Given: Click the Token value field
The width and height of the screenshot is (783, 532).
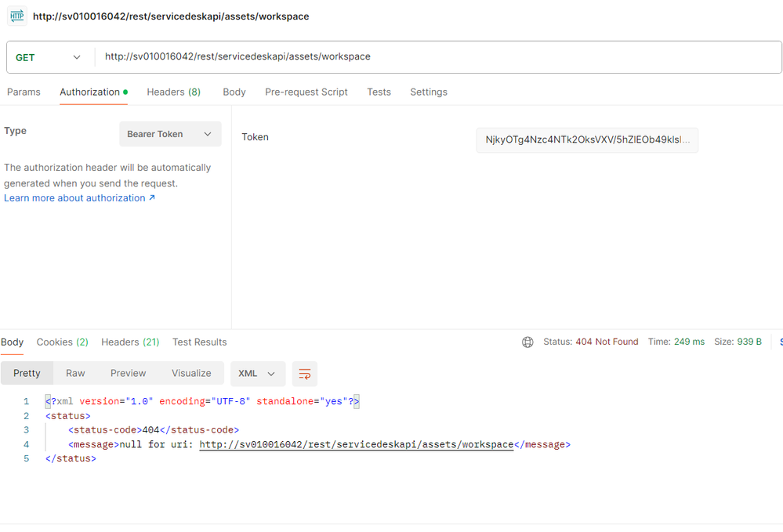Looking at the screenshot, I should [x=587, y=139].
